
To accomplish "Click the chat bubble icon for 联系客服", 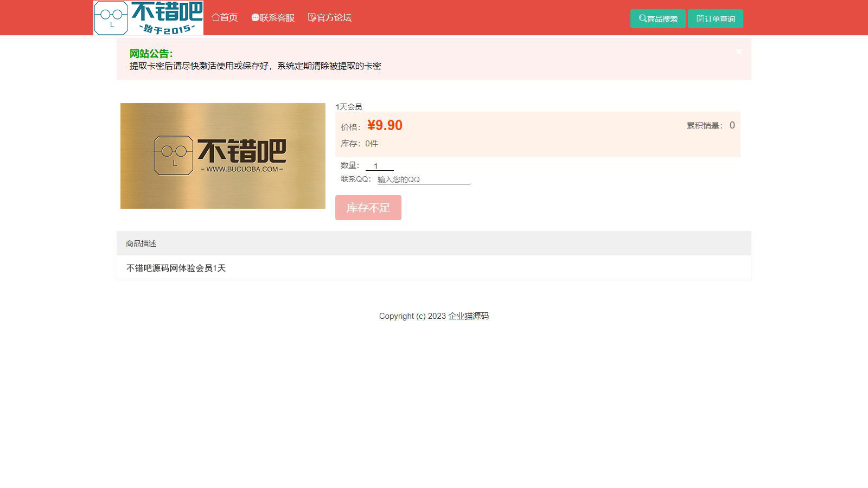I will (x=255, y=18).
